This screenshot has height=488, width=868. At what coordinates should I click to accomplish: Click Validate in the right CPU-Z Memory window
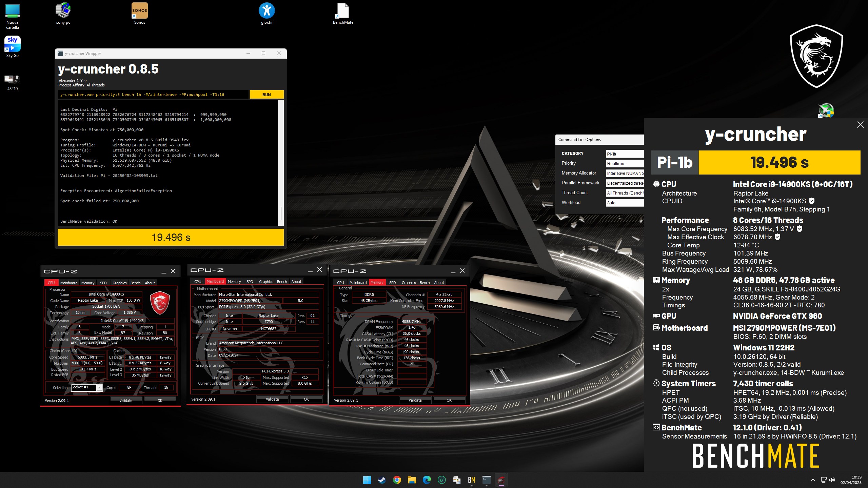[x=415, y=400]
